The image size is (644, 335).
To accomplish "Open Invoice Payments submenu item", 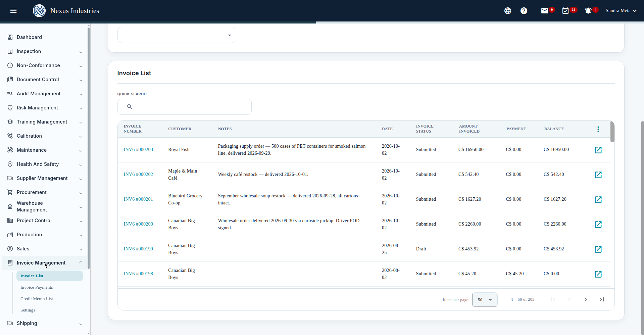I will pyautogui.click(x=37, y=287).
